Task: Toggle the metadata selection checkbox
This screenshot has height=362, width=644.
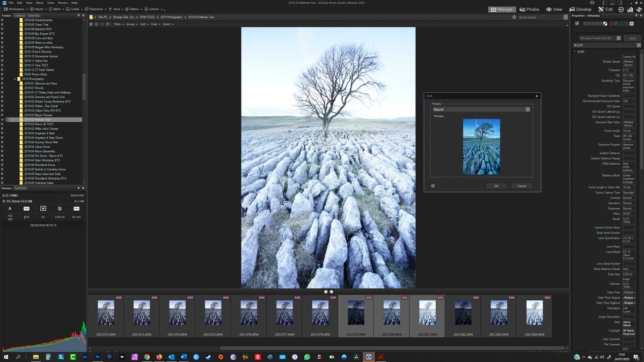Action: (577, 24)
